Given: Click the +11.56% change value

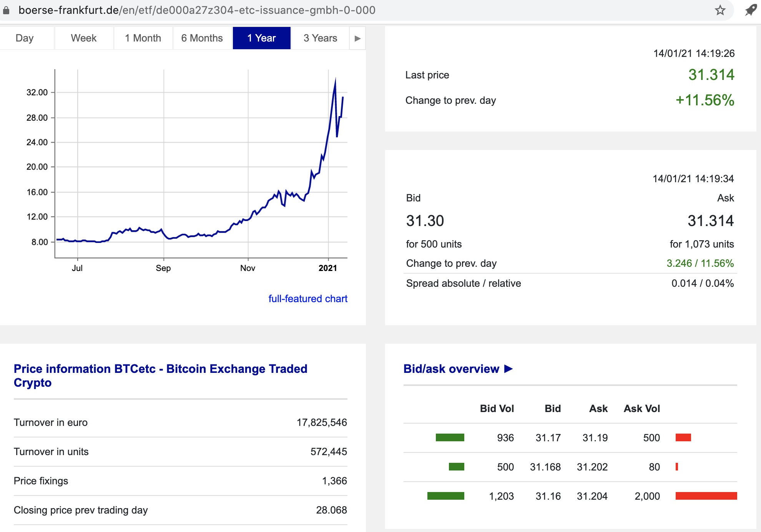Looking at the screenshot, I should pos(705,100).
